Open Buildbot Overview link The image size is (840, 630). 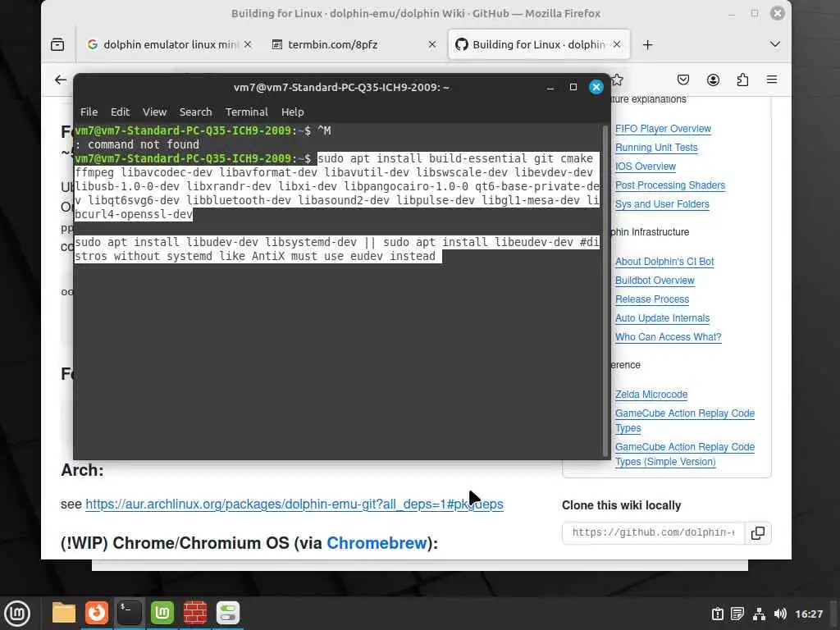[654, 281]
